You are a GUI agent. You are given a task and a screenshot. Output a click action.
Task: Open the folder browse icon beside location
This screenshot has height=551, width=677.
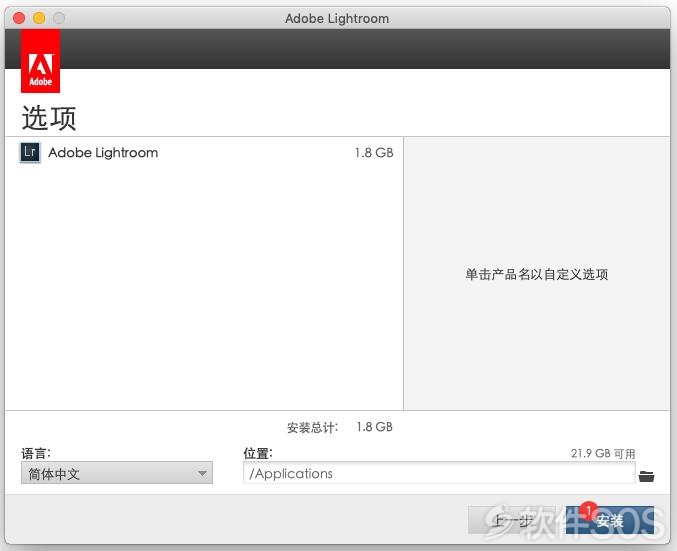(x=646, y=476)
